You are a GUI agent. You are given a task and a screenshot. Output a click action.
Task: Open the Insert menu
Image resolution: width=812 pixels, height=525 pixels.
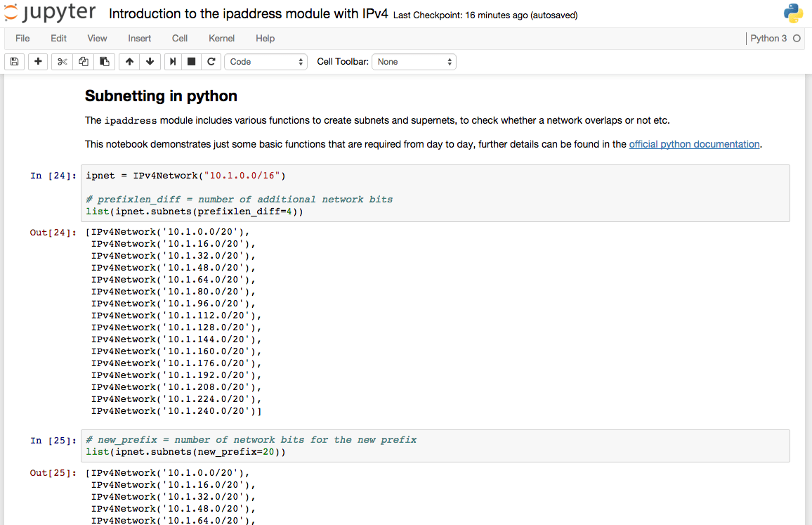pyautogui.click(x=139, y=39)
